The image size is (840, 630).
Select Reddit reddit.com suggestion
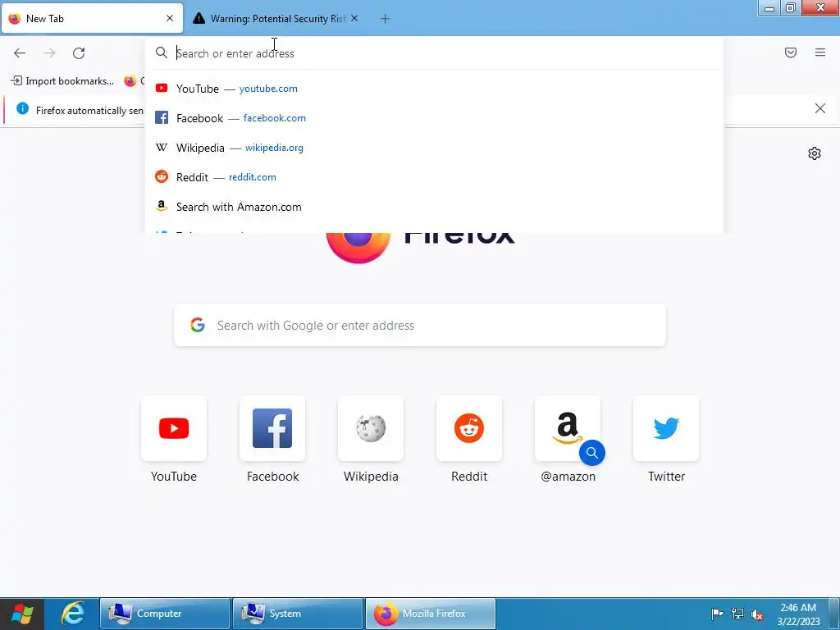(434, 177)
